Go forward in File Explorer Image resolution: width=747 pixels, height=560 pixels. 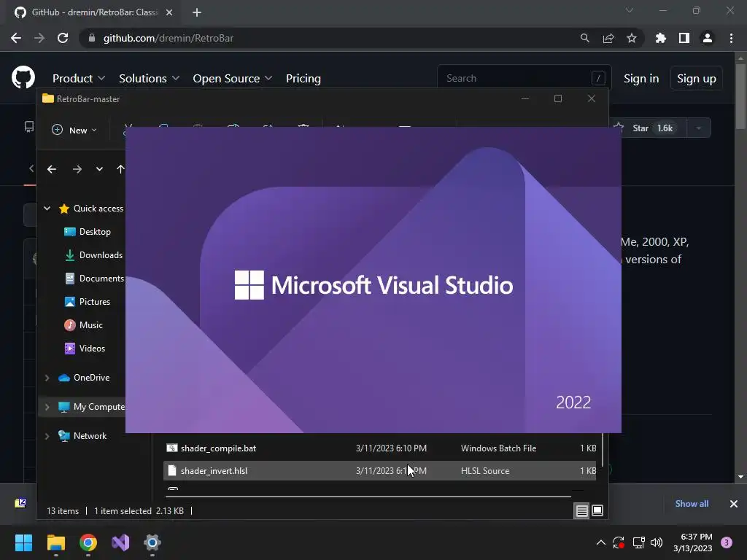(x=77, y=169)
